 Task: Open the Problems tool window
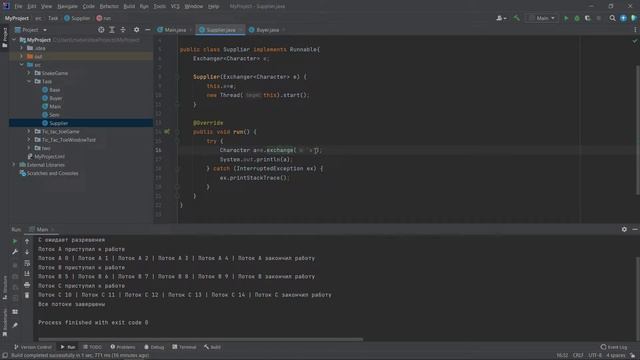[x=122, y=347]
